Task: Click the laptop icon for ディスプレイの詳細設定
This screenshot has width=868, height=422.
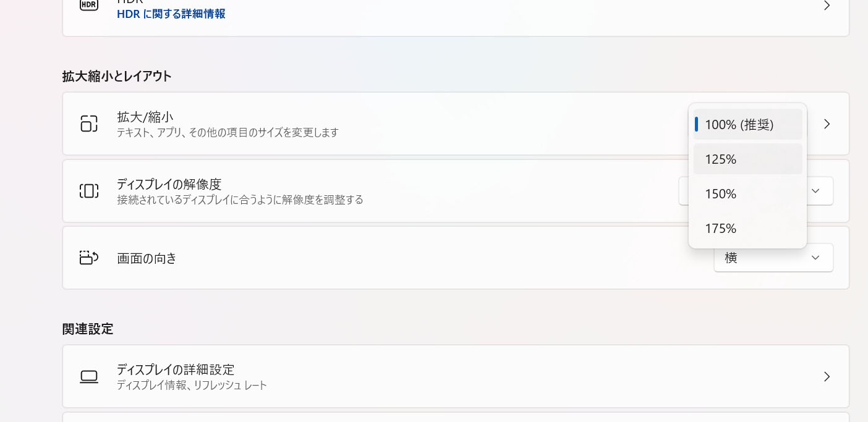Action: (x=89, y=376)
